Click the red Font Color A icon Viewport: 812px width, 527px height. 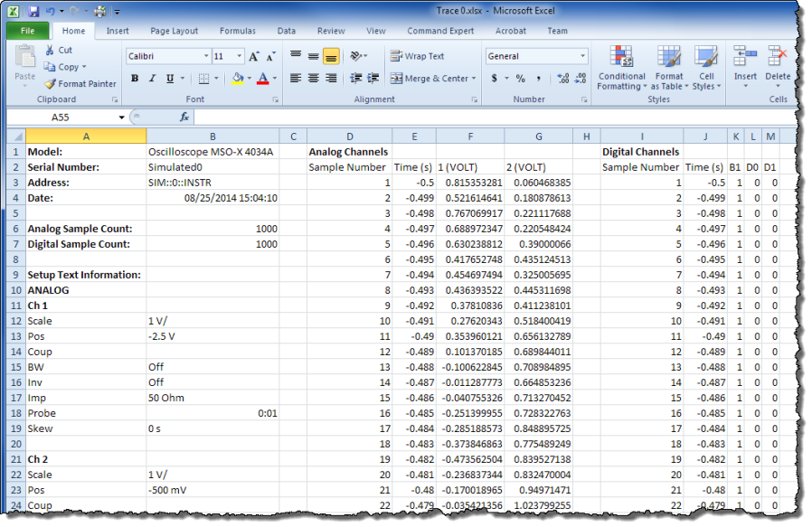click(263, 78)
